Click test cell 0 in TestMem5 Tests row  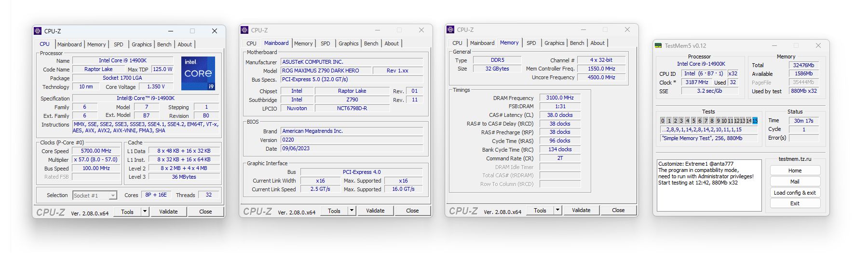point(663,121)
